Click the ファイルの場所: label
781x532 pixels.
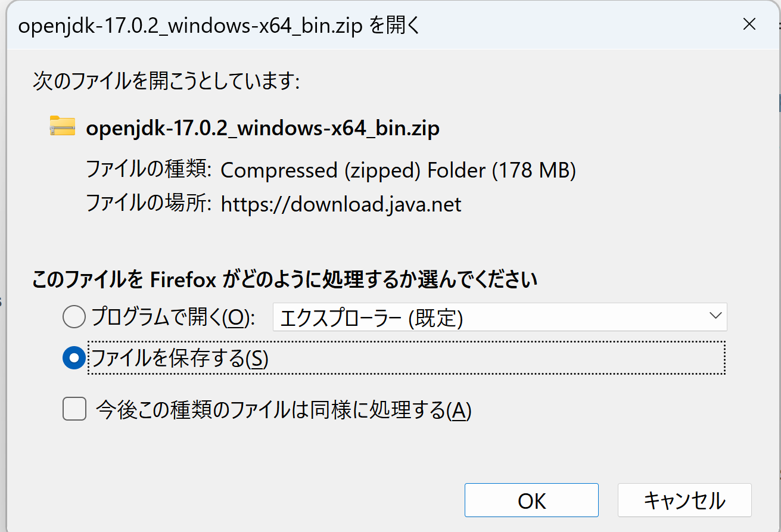(149, 204)
